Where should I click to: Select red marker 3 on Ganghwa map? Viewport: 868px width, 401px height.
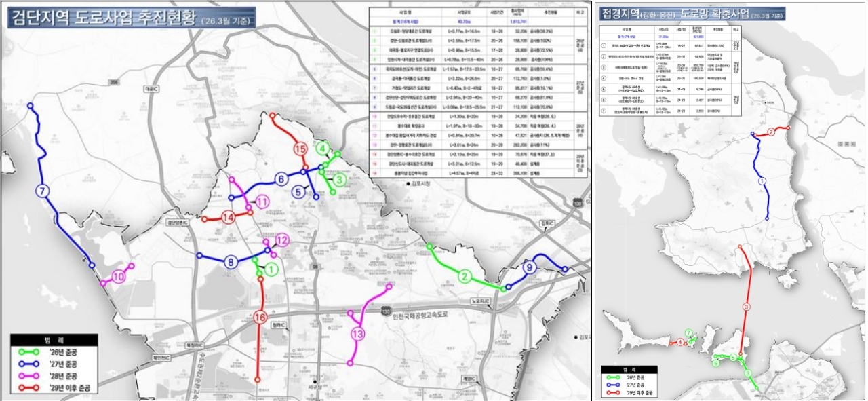[x=746, y=307]
